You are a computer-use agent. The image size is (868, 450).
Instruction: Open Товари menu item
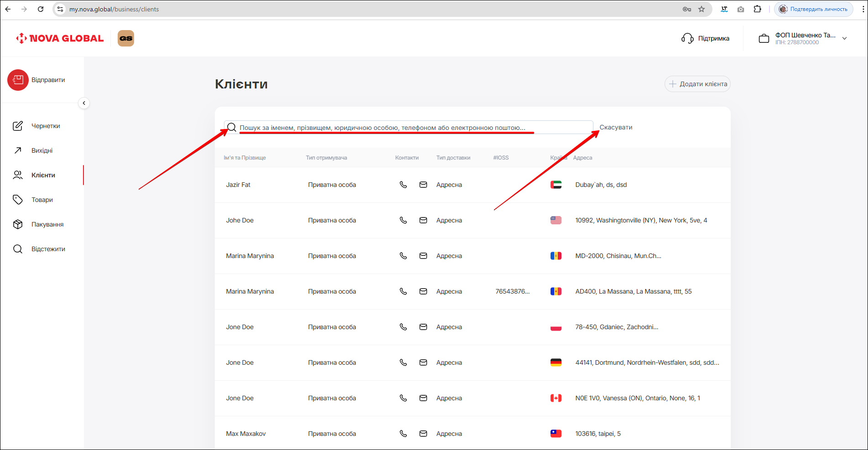click(42, 200)
